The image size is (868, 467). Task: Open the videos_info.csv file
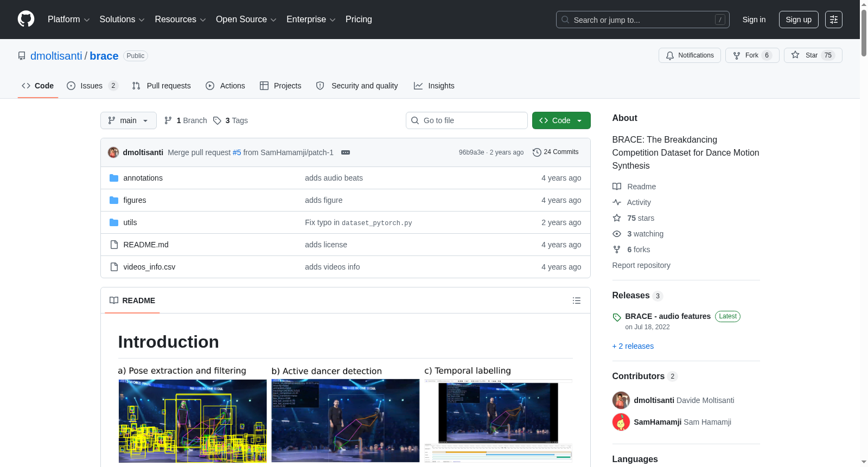149,267
